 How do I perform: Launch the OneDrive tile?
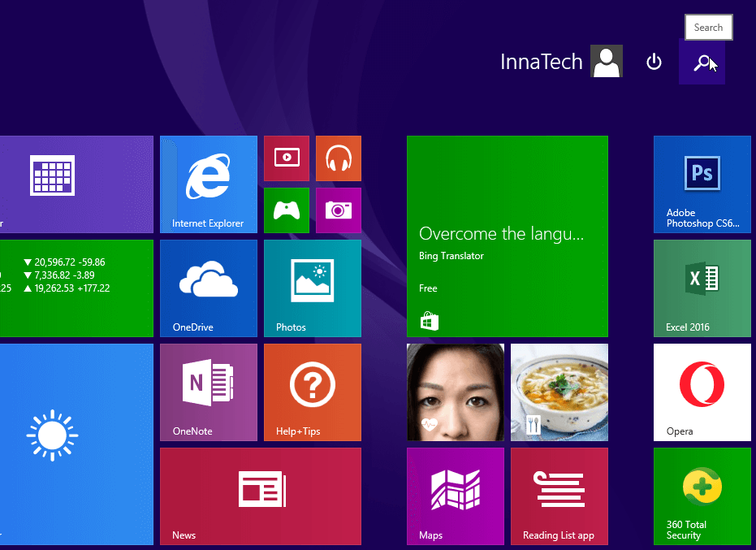pyautogui.click(x=209, y=288)
